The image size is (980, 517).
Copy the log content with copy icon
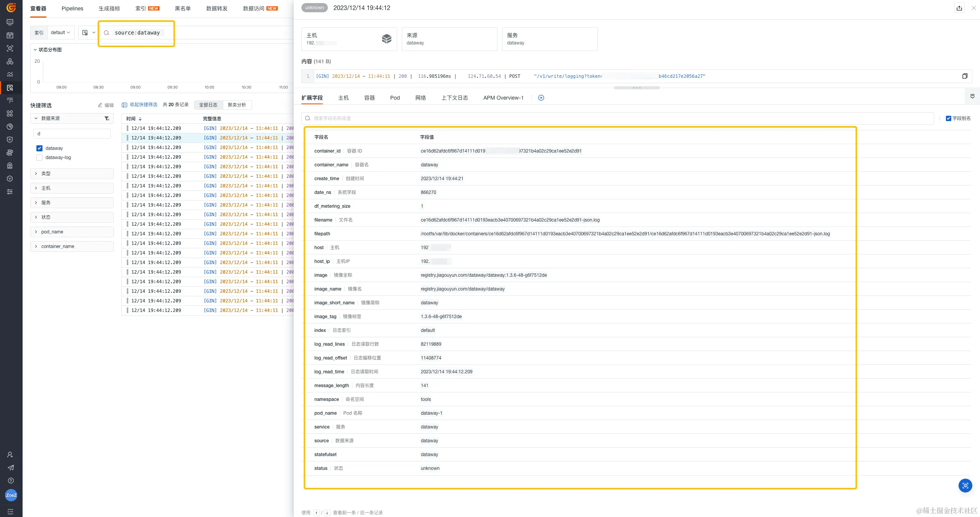965,76
